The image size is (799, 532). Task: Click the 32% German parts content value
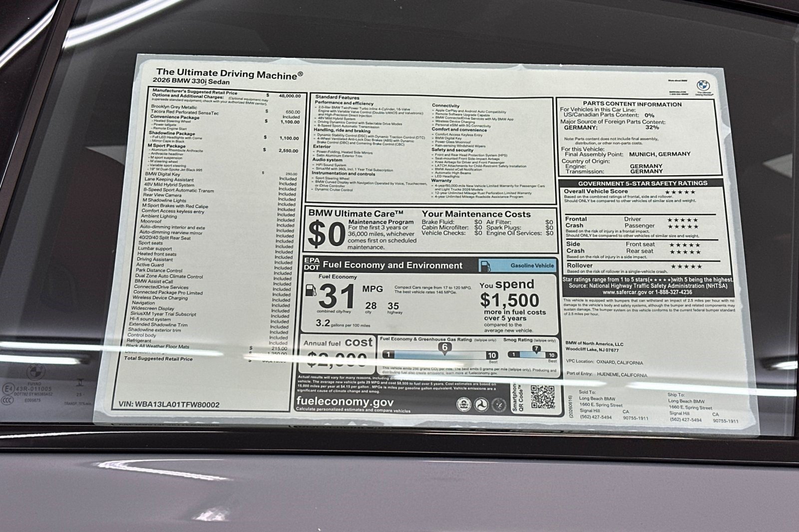click(652, 127)
